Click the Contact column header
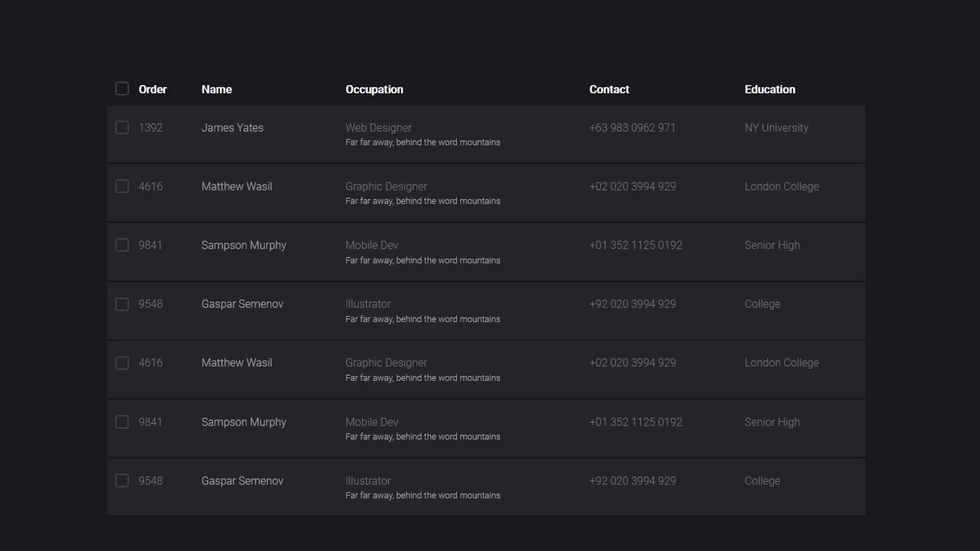The image size is (980, 551). [609, 90]
